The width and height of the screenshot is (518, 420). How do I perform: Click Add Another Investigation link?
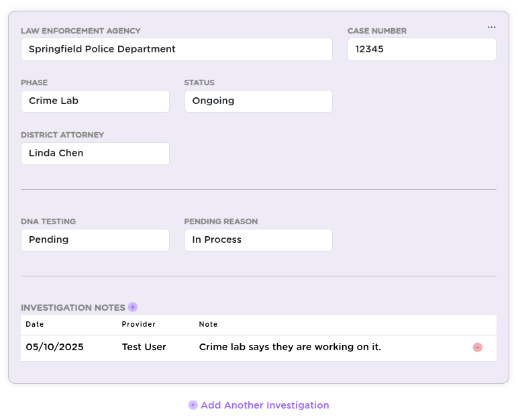(264, 405)
